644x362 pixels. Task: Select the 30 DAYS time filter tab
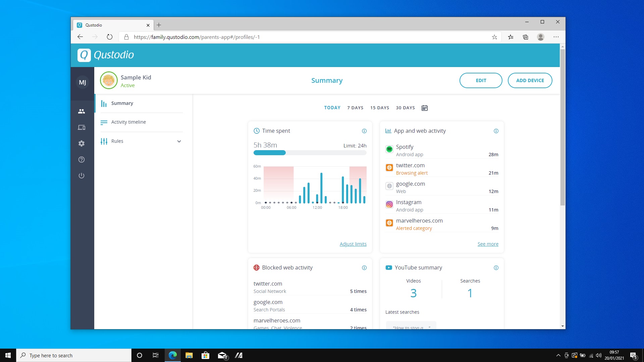(x=405, y=107)
